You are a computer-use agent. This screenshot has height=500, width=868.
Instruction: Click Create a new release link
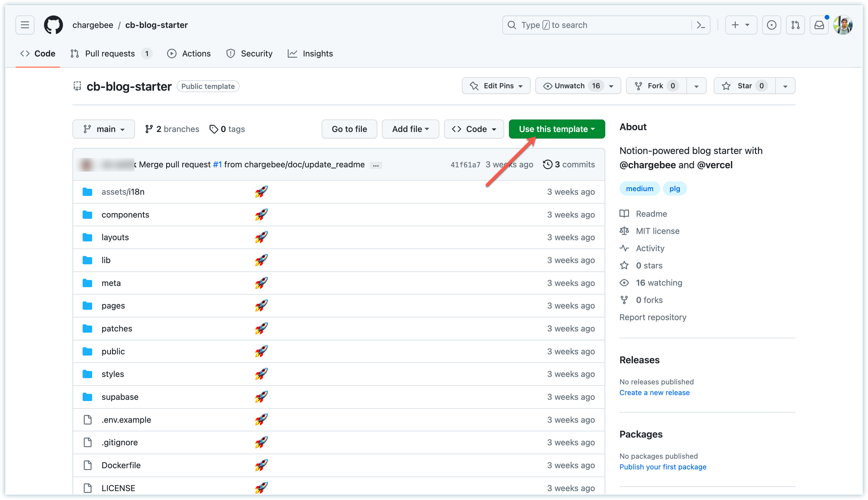(x=654, y=393)
